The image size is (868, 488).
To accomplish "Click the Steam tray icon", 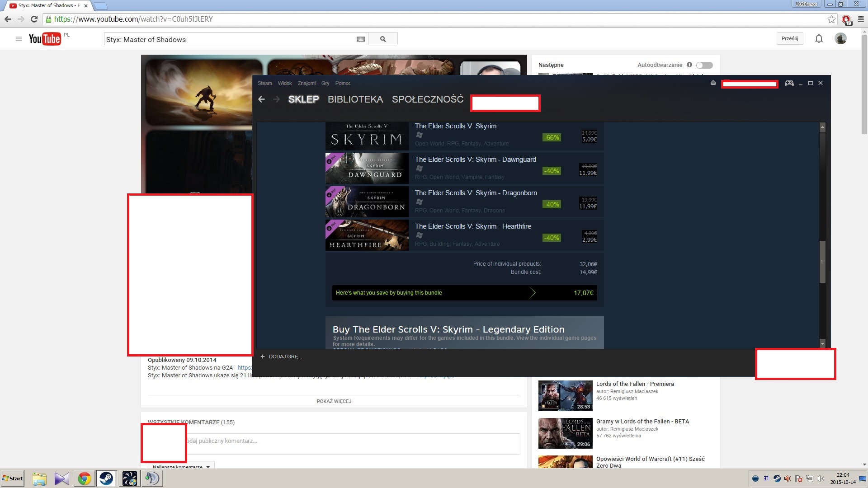I will (x=777, y=479).
